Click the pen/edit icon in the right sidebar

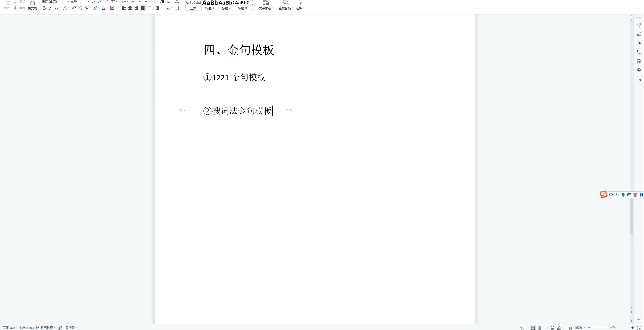(639, 34)
